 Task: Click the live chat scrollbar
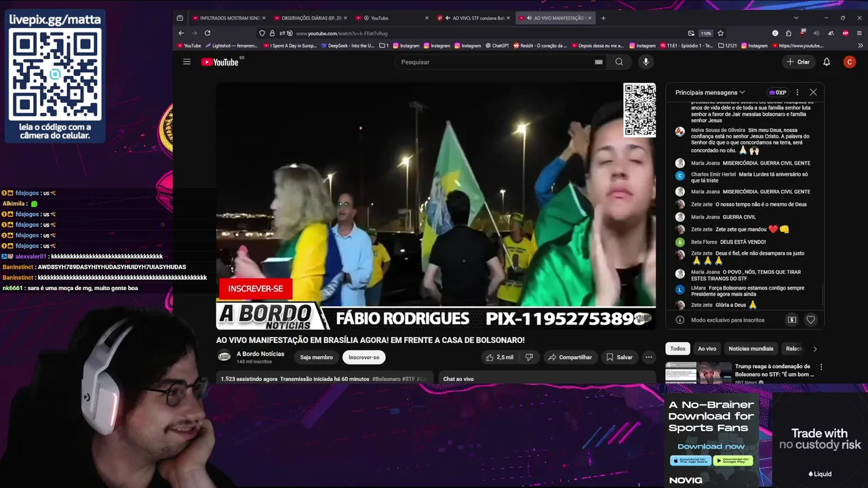tap(823, 295)
